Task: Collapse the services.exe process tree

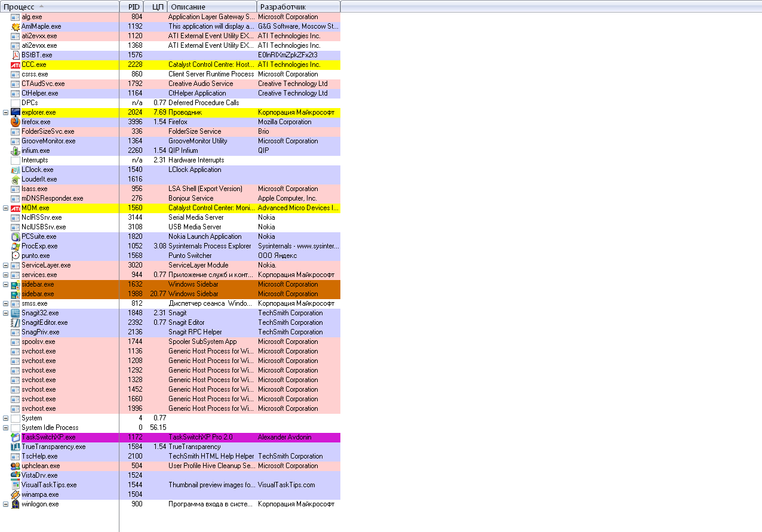Action: pyautogui.click(x=6, y=275)
